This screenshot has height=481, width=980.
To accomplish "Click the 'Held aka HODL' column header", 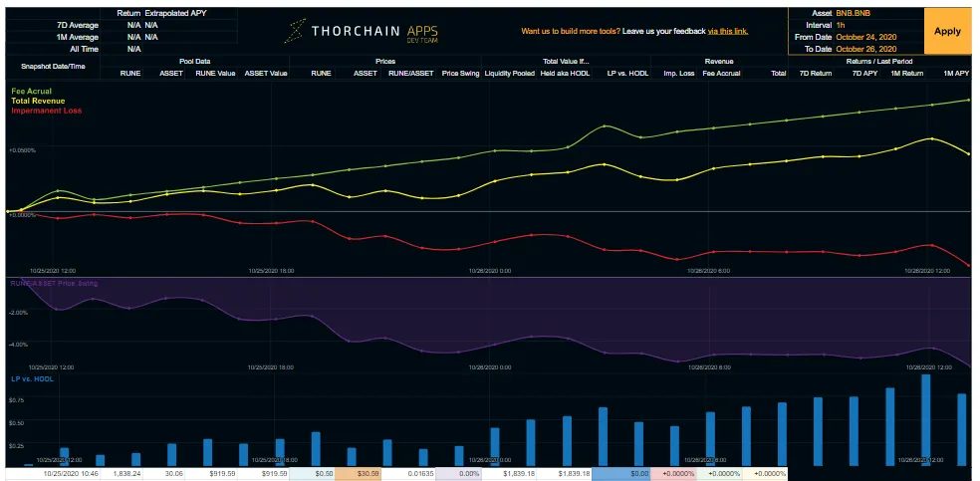I will pyautogui.click(x=565, y=73).
